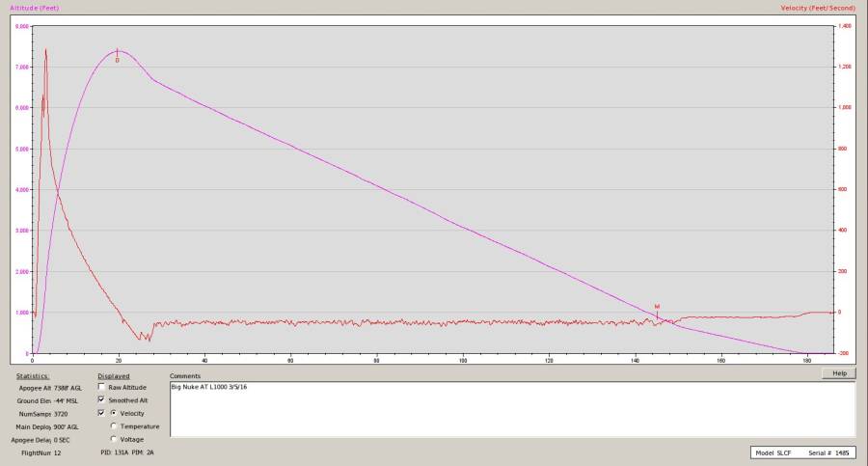
Task: Click the Velocity (Feet/Second) axis title
Action: 818,8
